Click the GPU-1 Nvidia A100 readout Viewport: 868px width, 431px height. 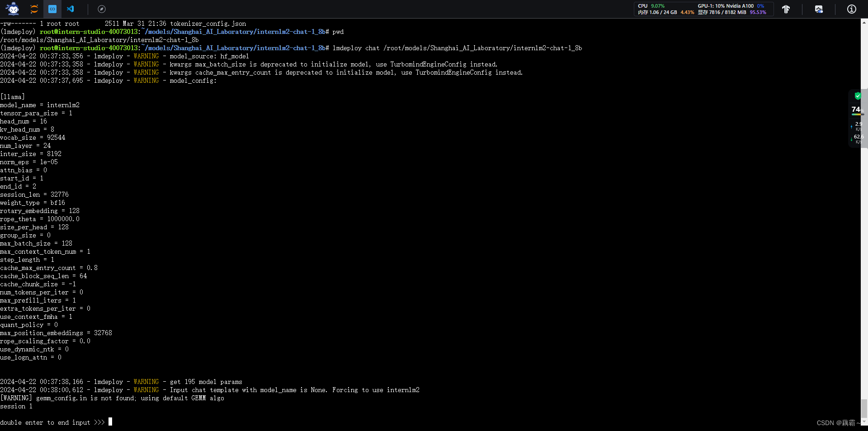731,6
